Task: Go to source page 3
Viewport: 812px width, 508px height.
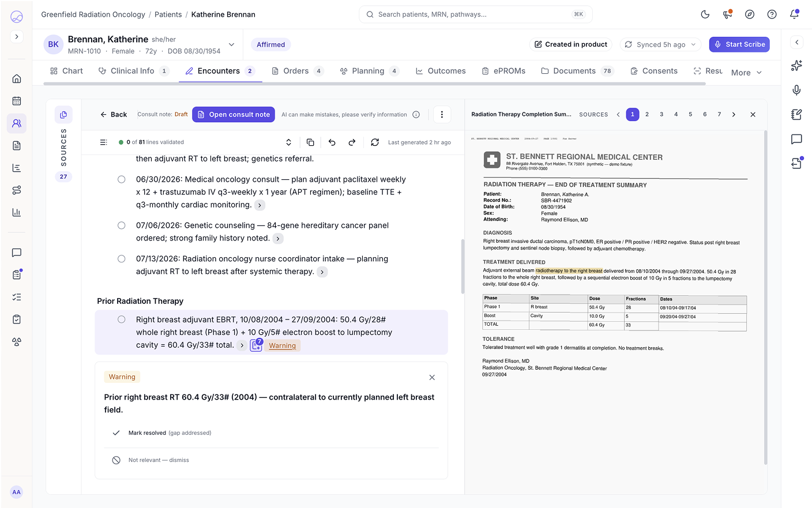Action: point(661,115)
